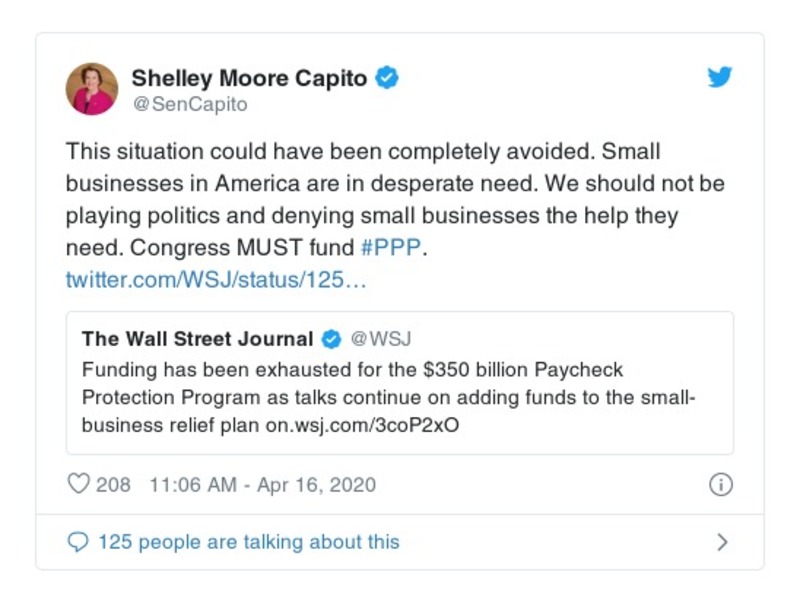Click the 208 likes count
Image resolution: width=800 pixels, height=607 pixels.
113,485
